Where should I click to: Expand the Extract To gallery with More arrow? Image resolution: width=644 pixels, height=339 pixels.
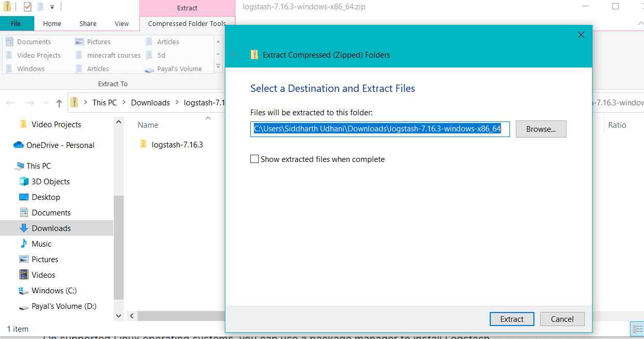pos(218,66)
